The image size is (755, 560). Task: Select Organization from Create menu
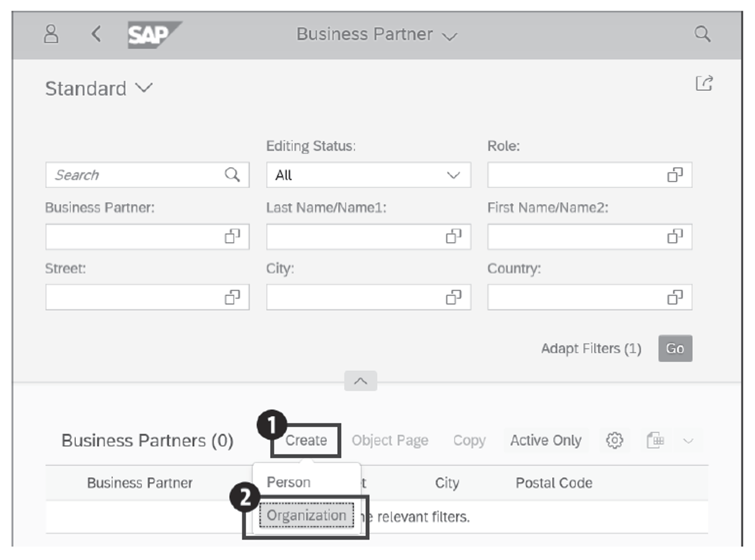point(306,516)
